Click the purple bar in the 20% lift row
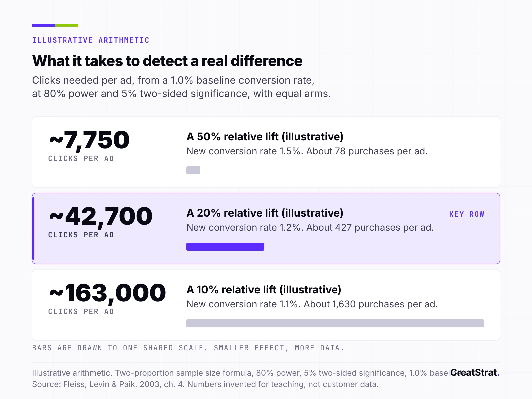Viewport: 532px width, 399px height. click(225, 247)
